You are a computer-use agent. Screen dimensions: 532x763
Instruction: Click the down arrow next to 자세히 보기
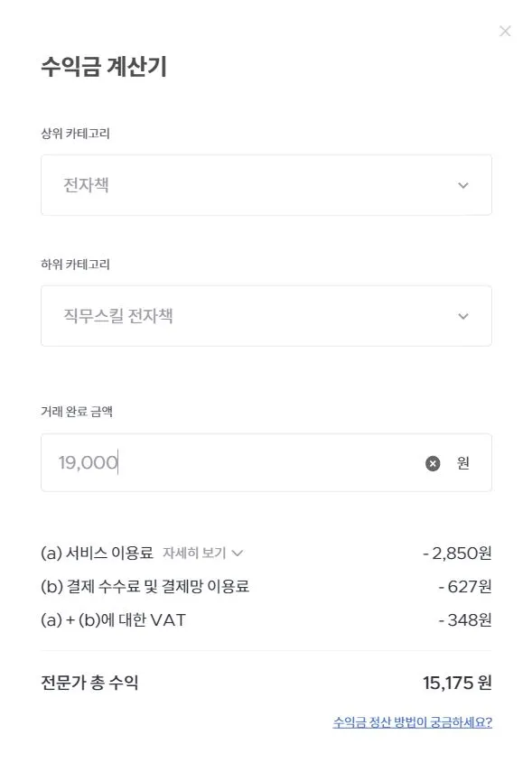(239, 554)
